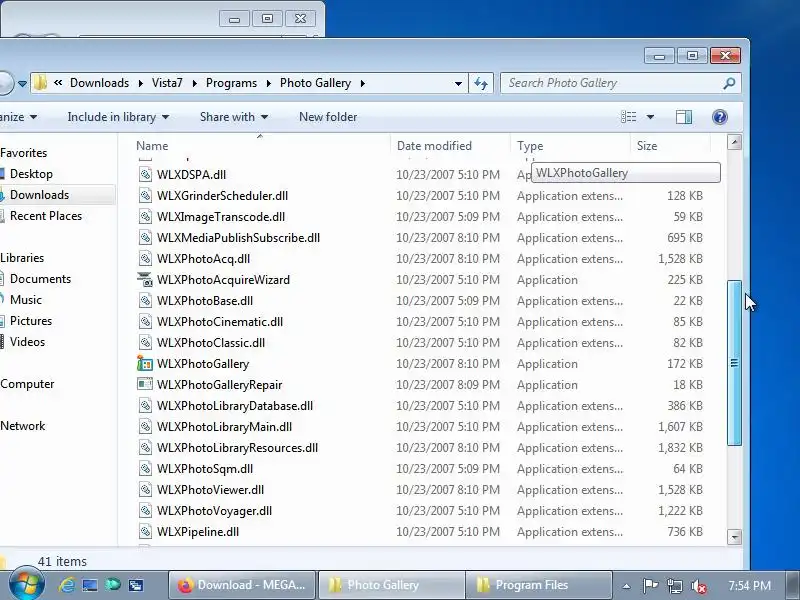The width and height of the screenshot is (800, 600).
Task: Select WLXMediaPublishSubscribe.dll file name
Action: point(238,238)
